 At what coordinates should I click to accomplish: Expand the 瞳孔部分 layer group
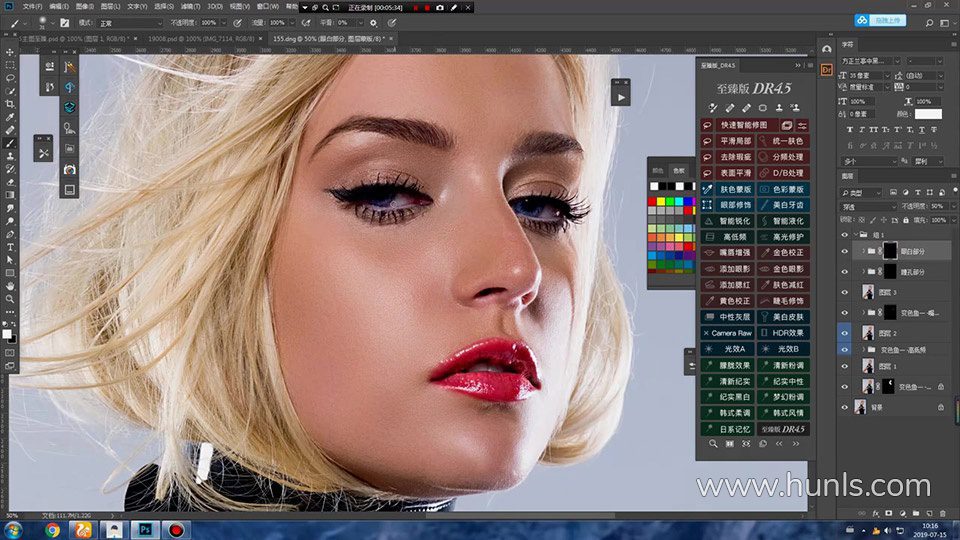tap(863, 272)
